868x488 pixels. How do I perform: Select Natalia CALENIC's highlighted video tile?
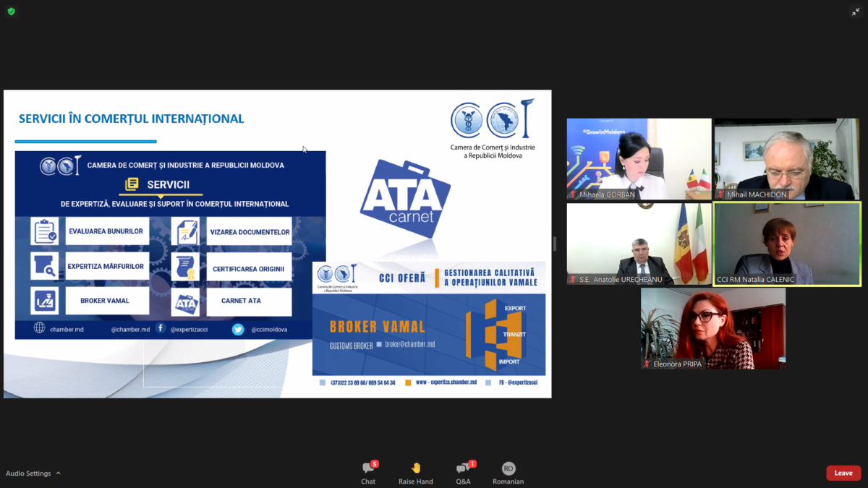pos(787,244)
